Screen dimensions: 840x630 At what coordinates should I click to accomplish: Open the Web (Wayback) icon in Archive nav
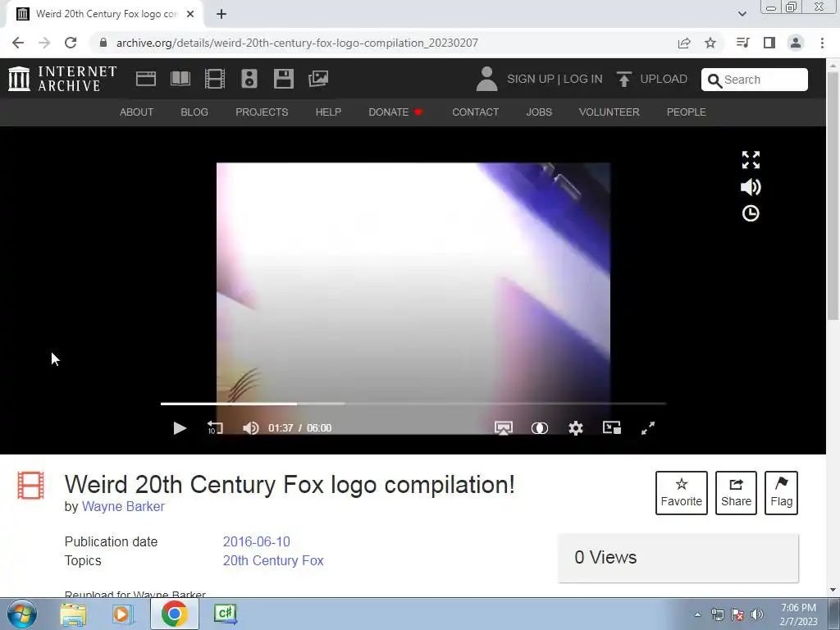tap(146, 79)
